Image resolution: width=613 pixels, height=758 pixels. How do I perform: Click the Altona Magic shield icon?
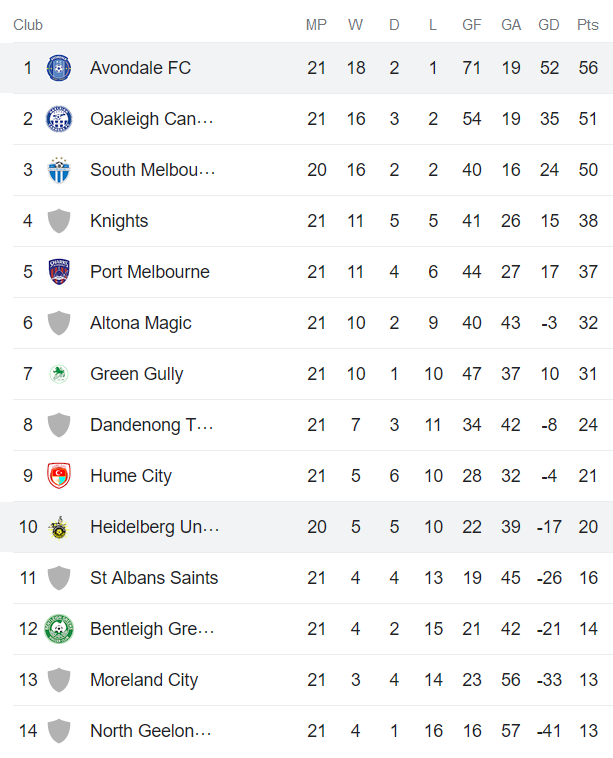click(59, 323)
